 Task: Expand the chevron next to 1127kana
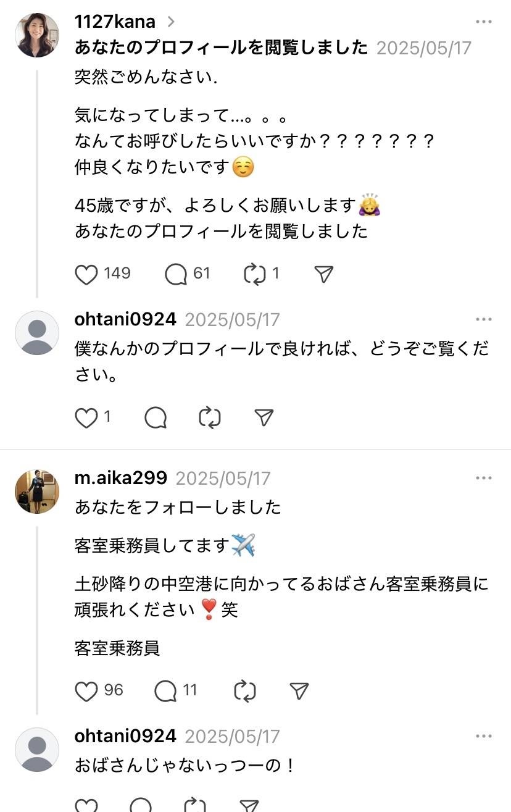tap(171, 22)
